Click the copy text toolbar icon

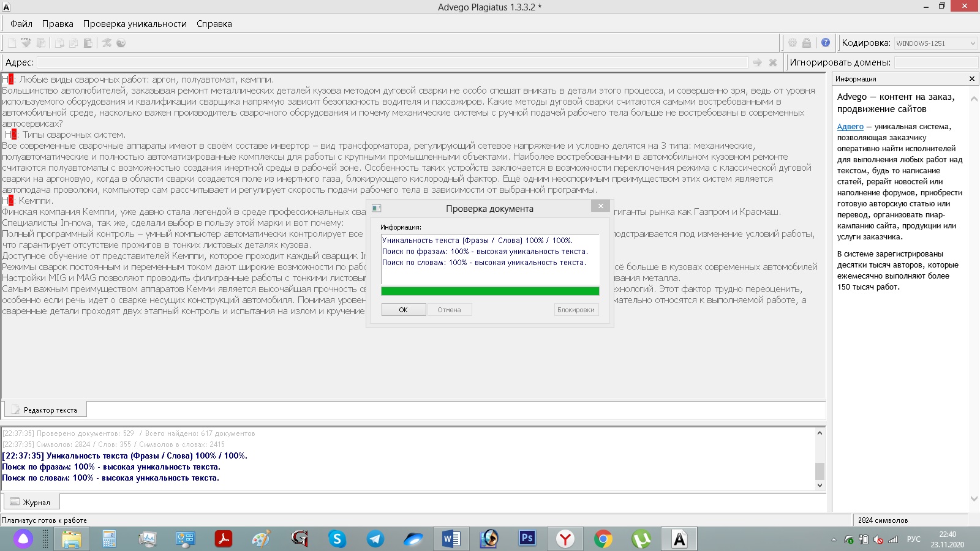click(x=73, y=43)
